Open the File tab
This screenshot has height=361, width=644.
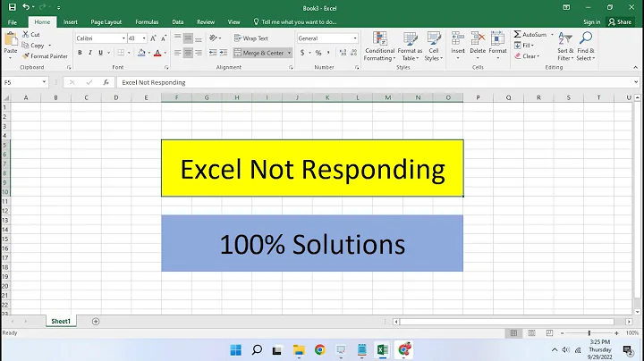[13, 21]
